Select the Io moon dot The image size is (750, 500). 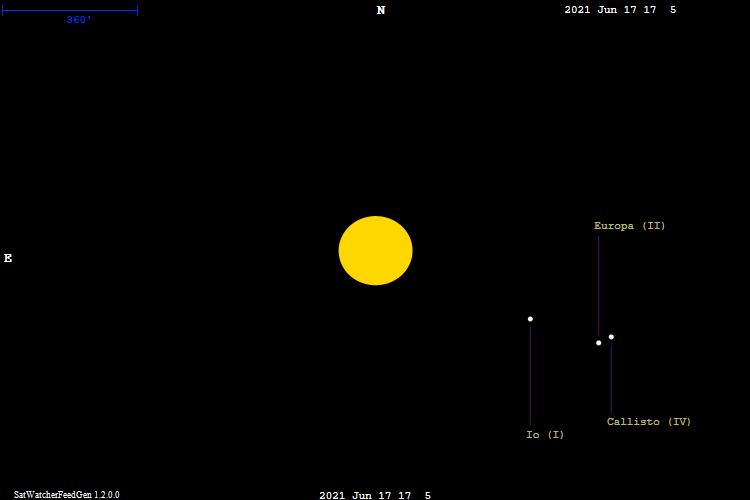point(530,319)
